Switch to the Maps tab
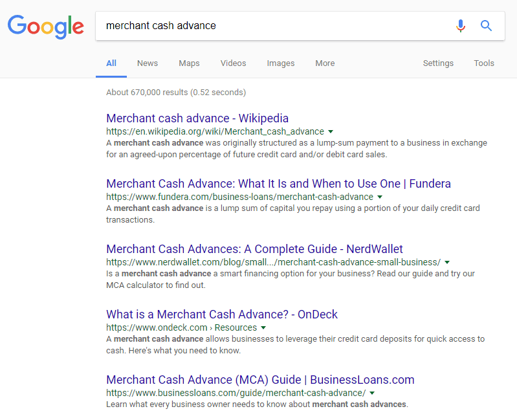This screenshot has height=420, width=517. click(189, 63)
